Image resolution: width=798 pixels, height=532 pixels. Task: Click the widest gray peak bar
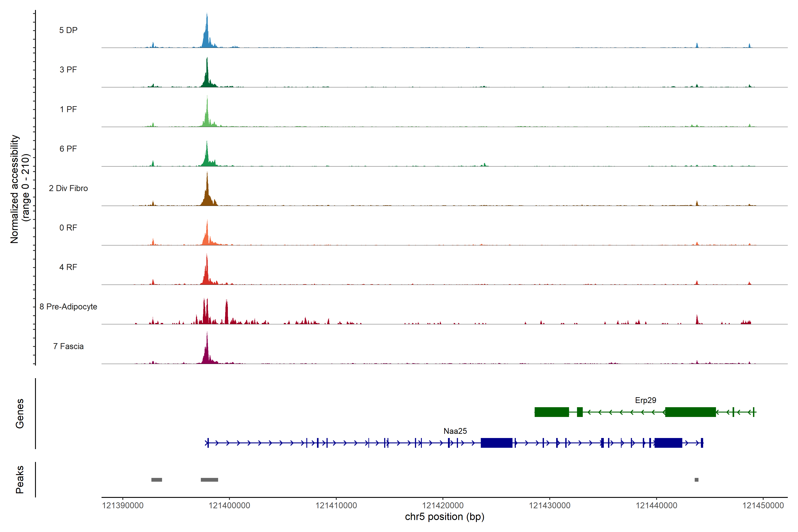(x=209, y=480)
